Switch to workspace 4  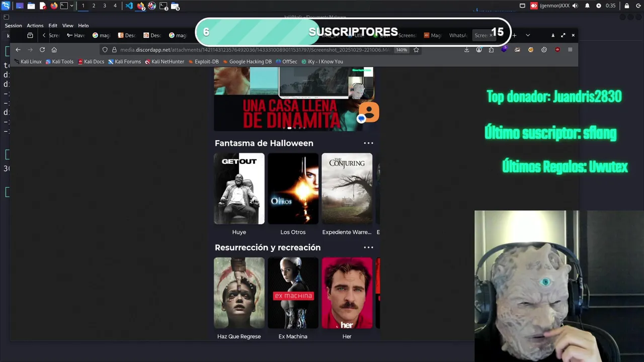pos(115,6)
